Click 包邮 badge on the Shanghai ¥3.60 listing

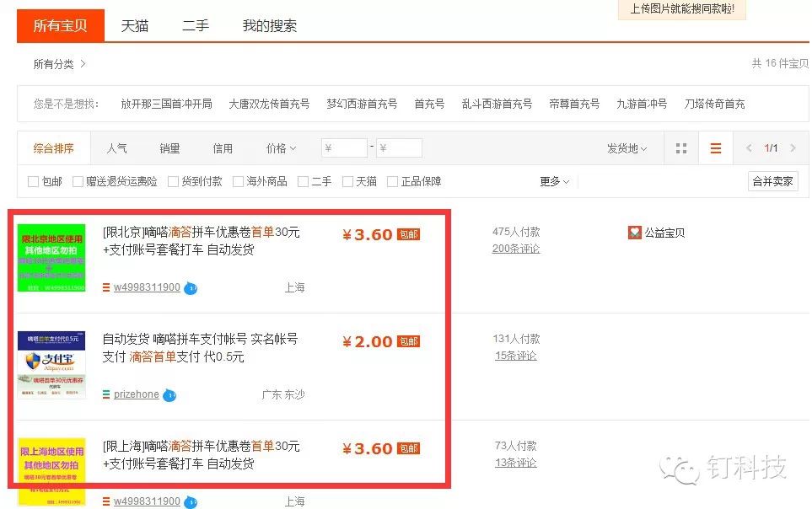click(x=408, y=447)
